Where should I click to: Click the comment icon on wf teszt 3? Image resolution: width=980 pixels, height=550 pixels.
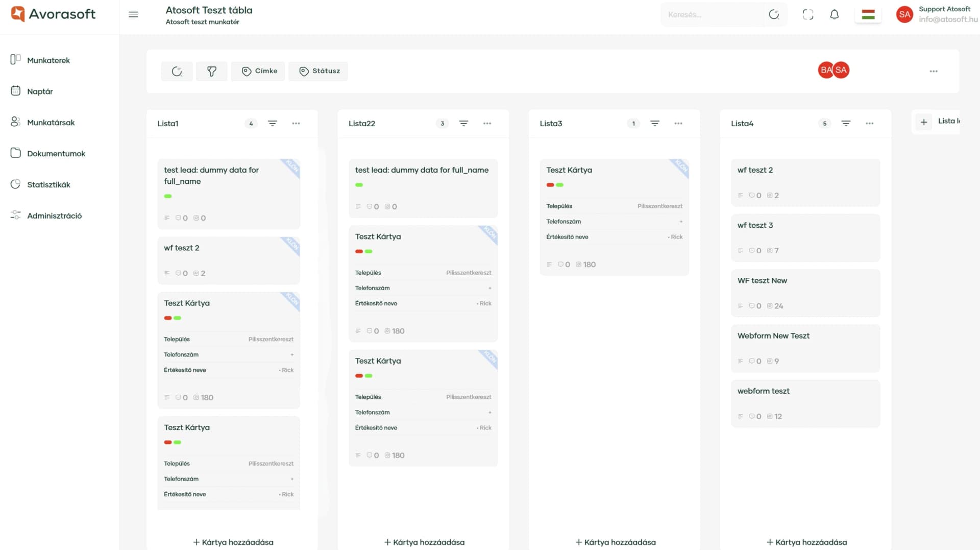click(x=751, y=251)
